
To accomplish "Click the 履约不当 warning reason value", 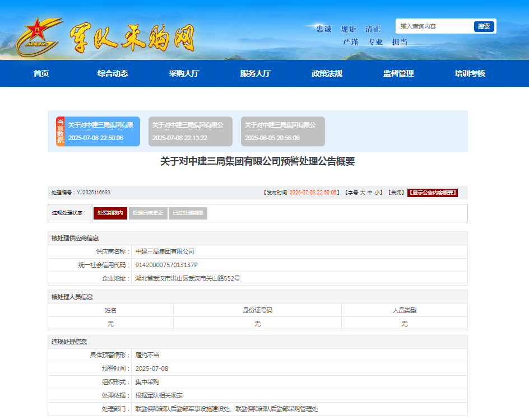I will click(x=147, y=355).
